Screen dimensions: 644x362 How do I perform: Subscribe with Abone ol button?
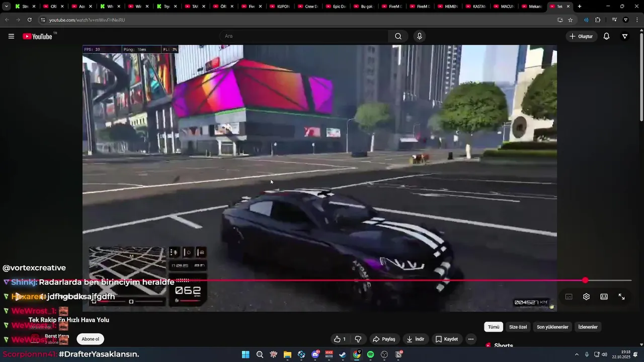(91, 339)
